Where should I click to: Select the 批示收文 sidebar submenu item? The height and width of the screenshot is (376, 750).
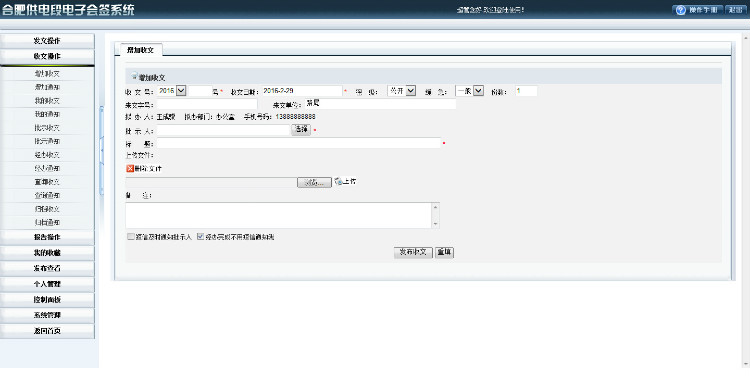point(47,128)
